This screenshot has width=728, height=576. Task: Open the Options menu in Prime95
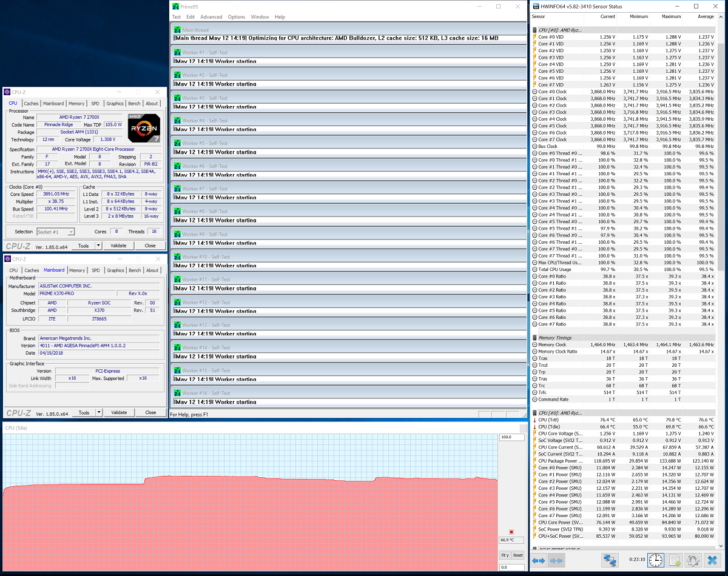coord(237,17)
